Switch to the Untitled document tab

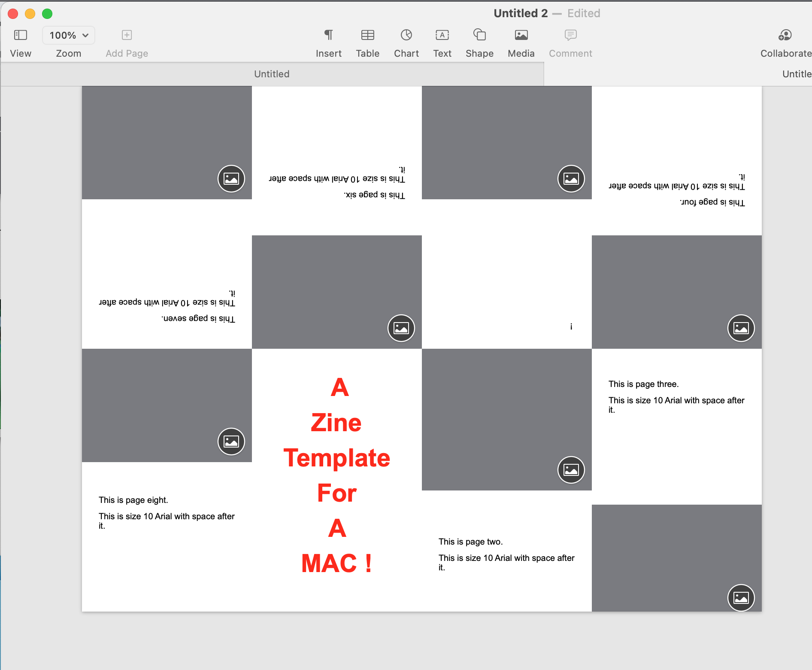tap(272, 74)
